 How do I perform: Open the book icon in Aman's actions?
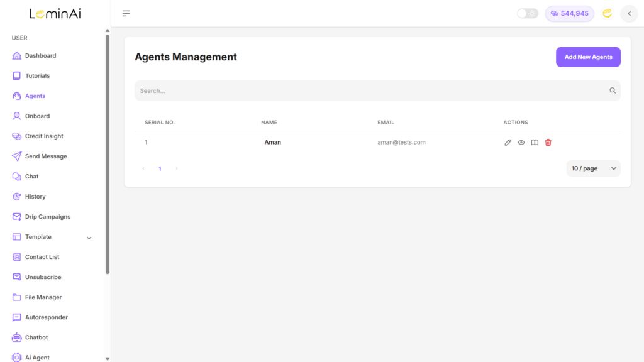click(x=535, y=143)
